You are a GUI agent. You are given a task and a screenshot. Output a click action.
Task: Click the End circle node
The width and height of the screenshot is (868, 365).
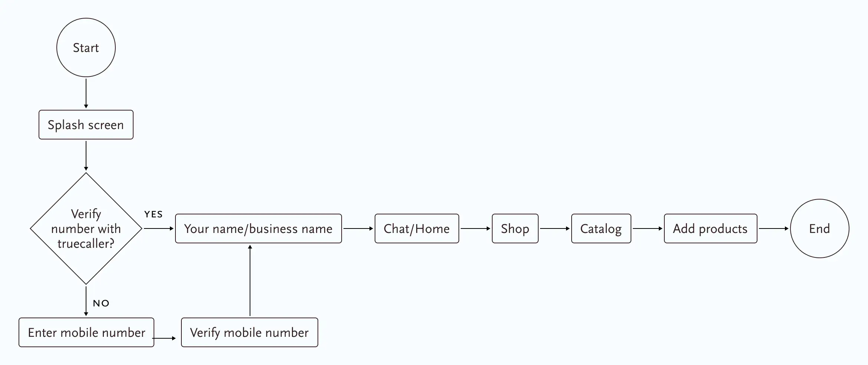pos(819,228)
